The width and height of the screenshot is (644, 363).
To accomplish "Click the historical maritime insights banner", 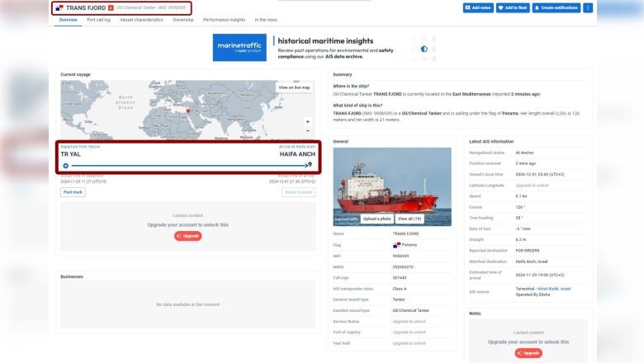I will coord(324,48).
